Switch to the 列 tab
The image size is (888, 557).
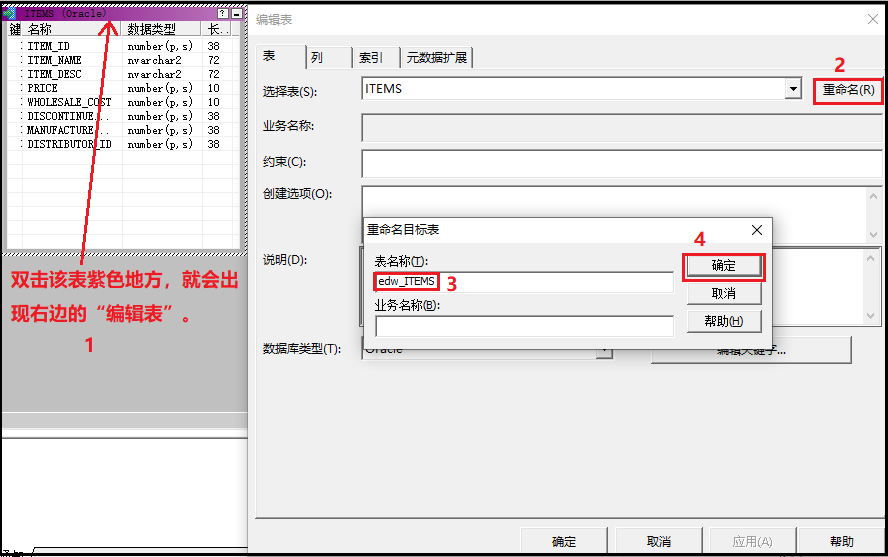click(x=329, y=57)
